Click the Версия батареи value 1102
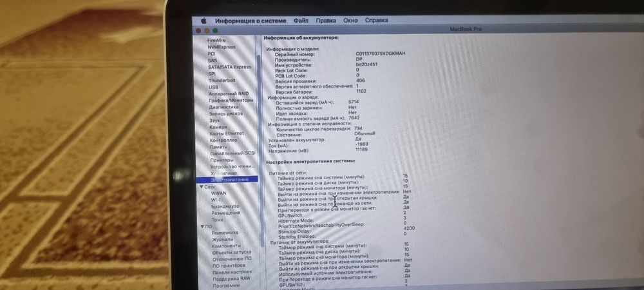Image resolution: width=644 pixels, height=290 pixels. click(x=361, y=92)
